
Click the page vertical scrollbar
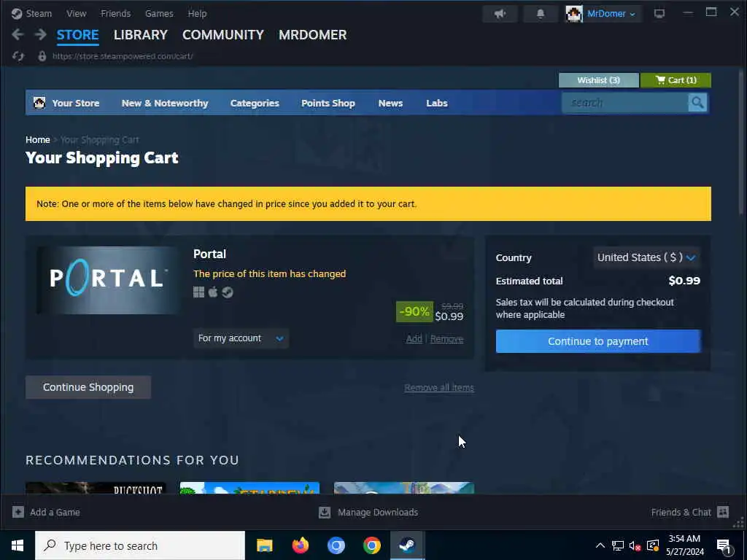(741, 141)
